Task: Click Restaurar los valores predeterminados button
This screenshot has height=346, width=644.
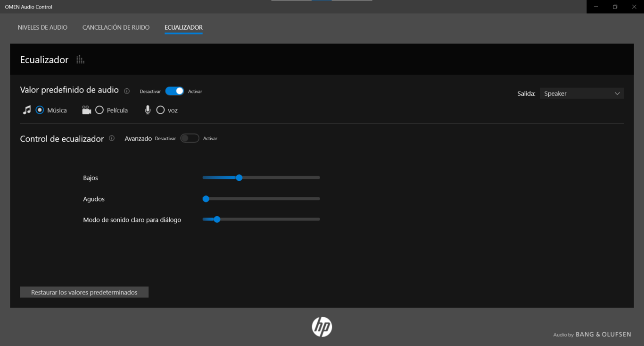Action: click(84, 292)
